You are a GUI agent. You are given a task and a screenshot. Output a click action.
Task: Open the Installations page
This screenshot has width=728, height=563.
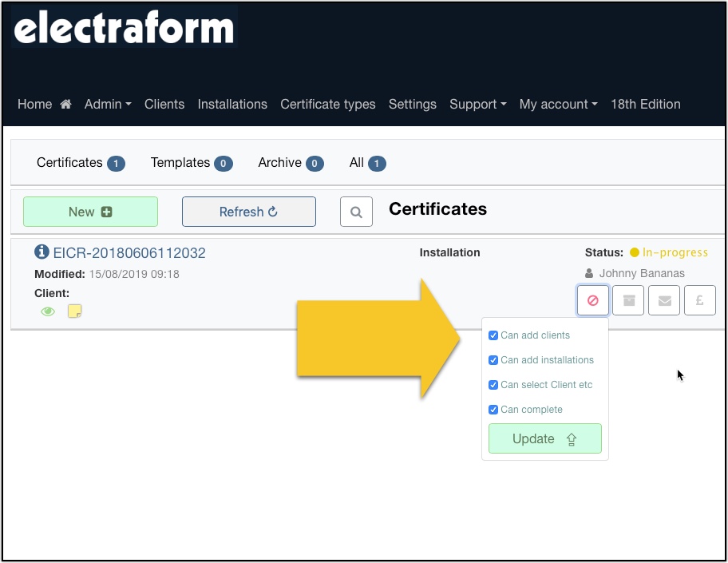point(232,104)
